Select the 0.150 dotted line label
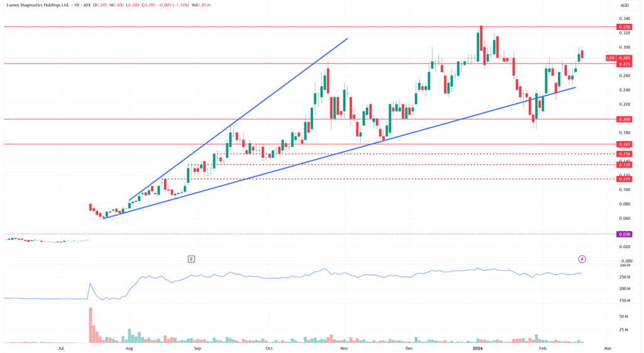Screen dimensions: 644x353 pos(625,154)
